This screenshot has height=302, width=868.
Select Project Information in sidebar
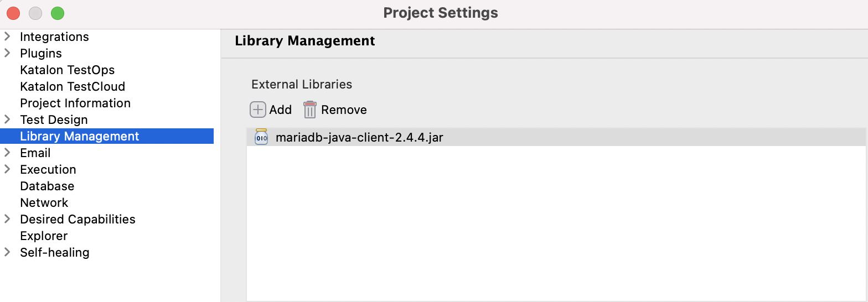click(75, 103)
